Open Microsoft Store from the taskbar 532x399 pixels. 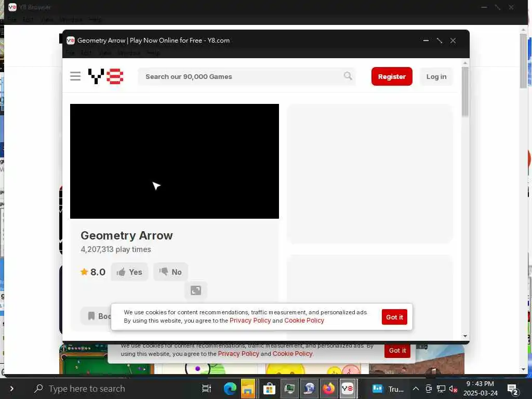click(269, 389)
